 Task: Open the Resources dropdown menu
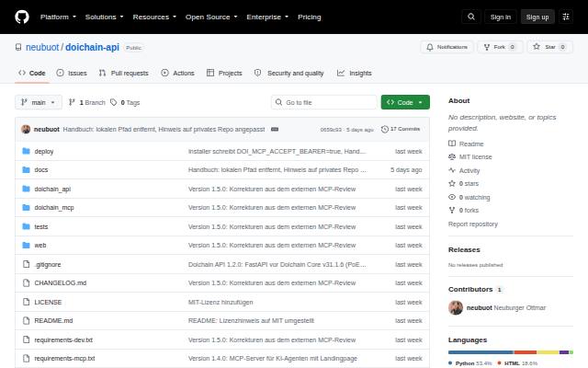[154, 17]
